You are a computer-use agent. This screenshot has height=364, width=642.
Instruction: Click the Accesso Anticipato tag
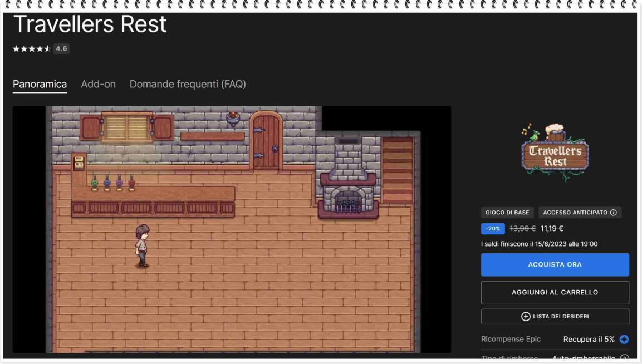click(x=576, y=213)
